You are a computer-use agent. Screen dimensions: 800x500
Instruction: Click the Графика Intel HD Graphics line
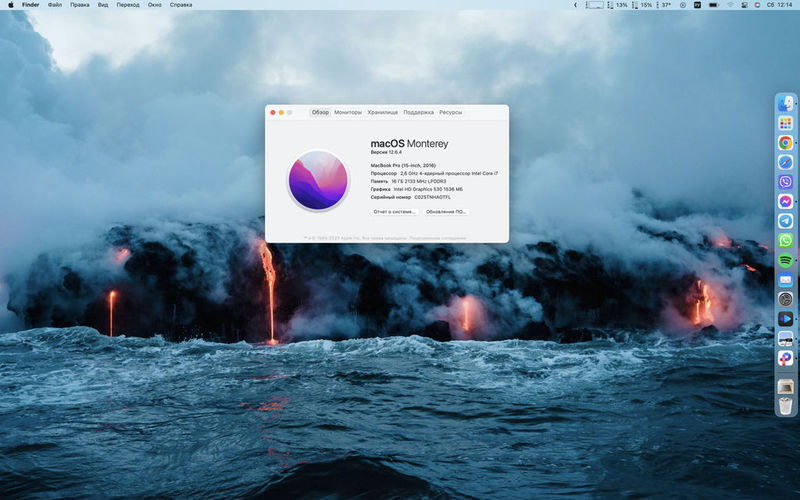tap(416, 189)
